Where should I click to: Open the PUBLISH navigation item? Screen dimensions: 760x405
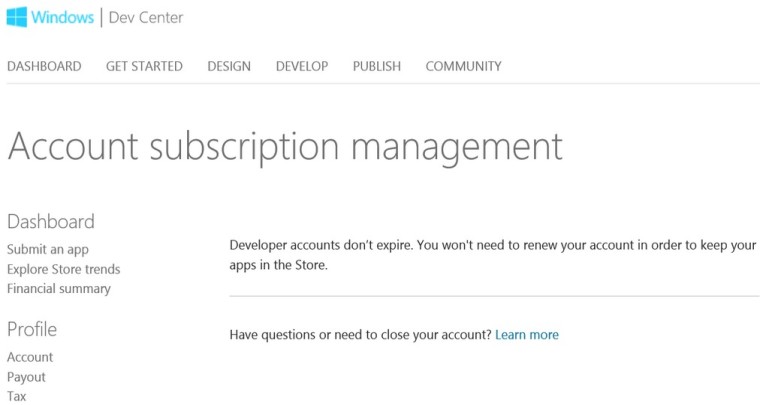pyautogui.click(x=377, y=66)
